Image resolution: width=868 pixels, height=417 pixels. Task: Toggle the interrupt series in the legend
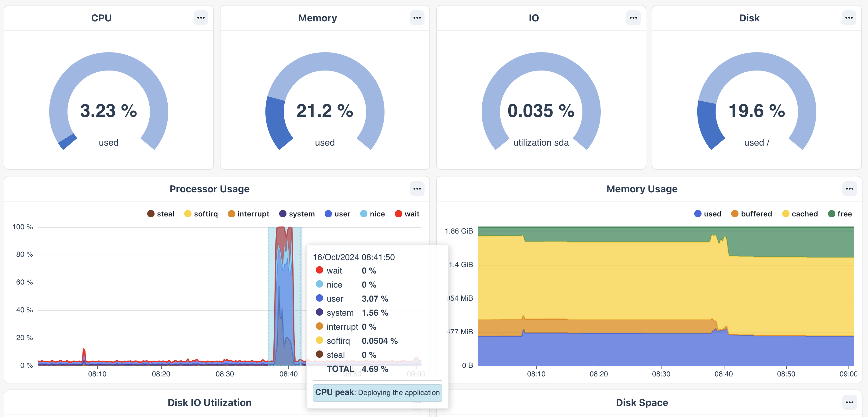(x=248, y=214)
